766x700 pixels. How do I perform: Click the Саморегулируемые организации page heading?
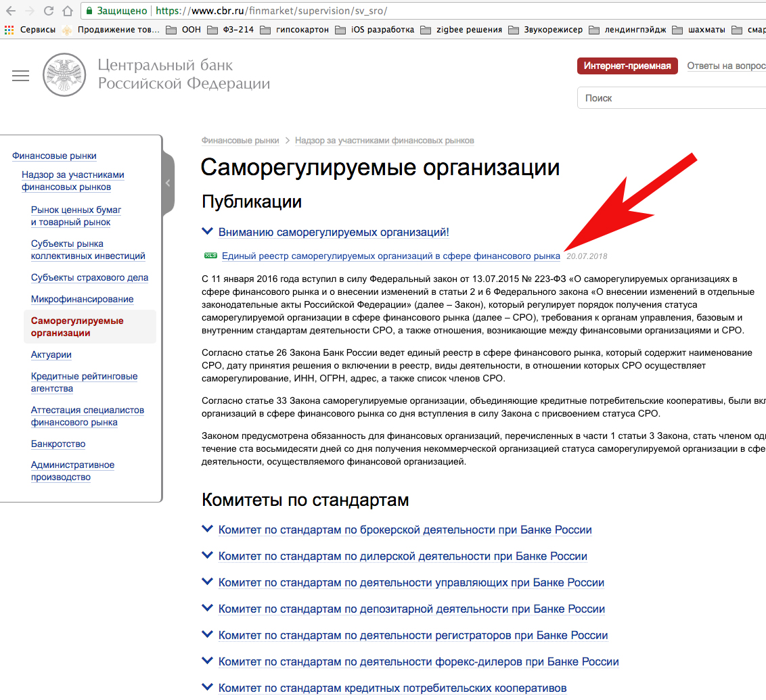(380, 168)
